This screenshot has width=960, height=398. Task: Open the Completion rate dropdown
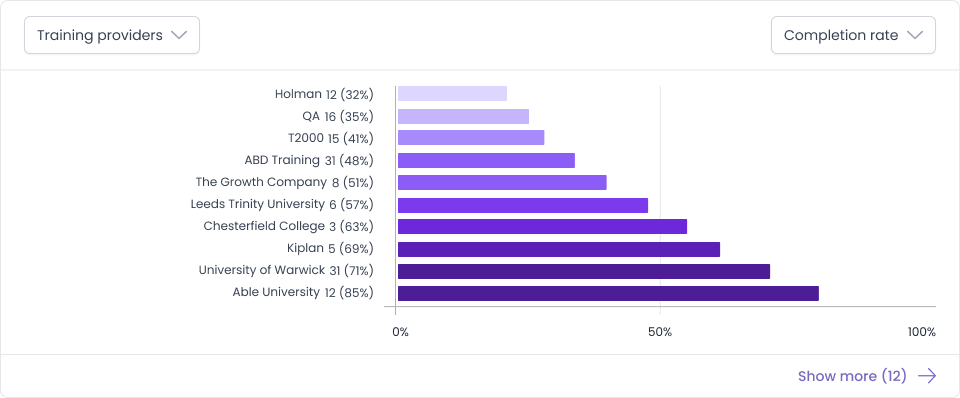[x=853, y=35]
